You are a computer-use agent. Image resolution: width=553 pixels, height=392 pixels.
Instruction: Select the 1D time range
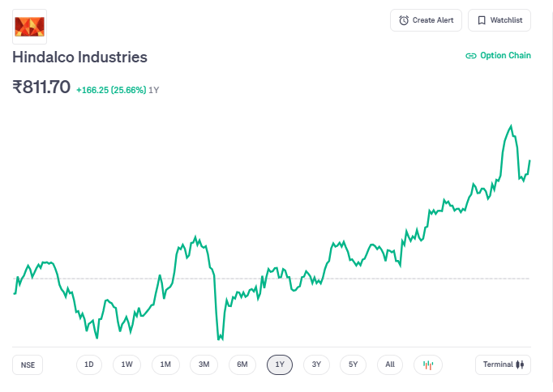(89, 364)
